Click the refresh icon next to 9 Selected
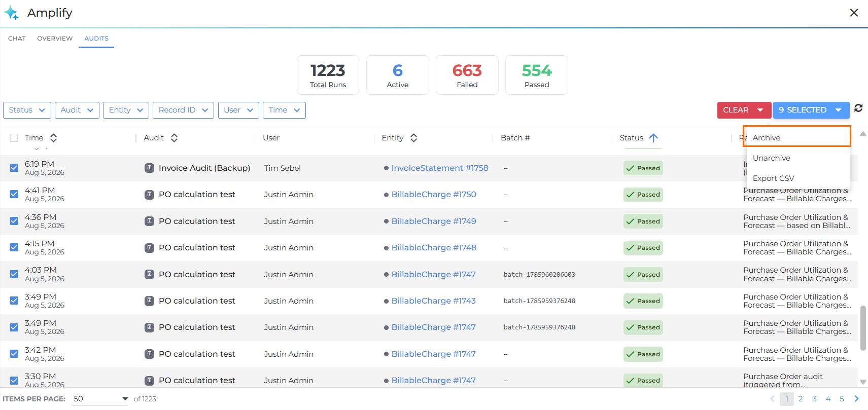The height and width of the screenshot is (410, 868). 858,108
